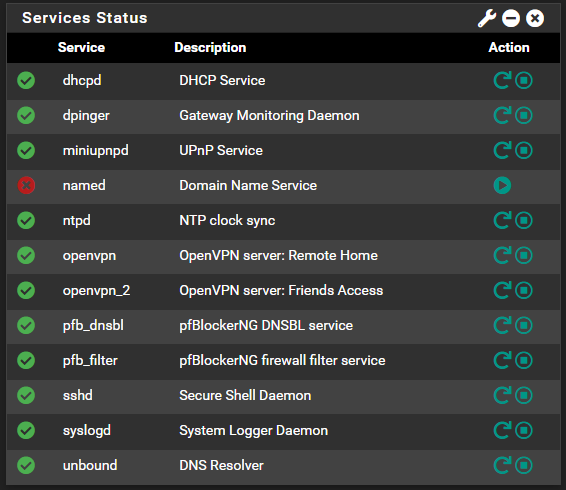Click the Service column header

pyautogui.click(x=81, y=48)
